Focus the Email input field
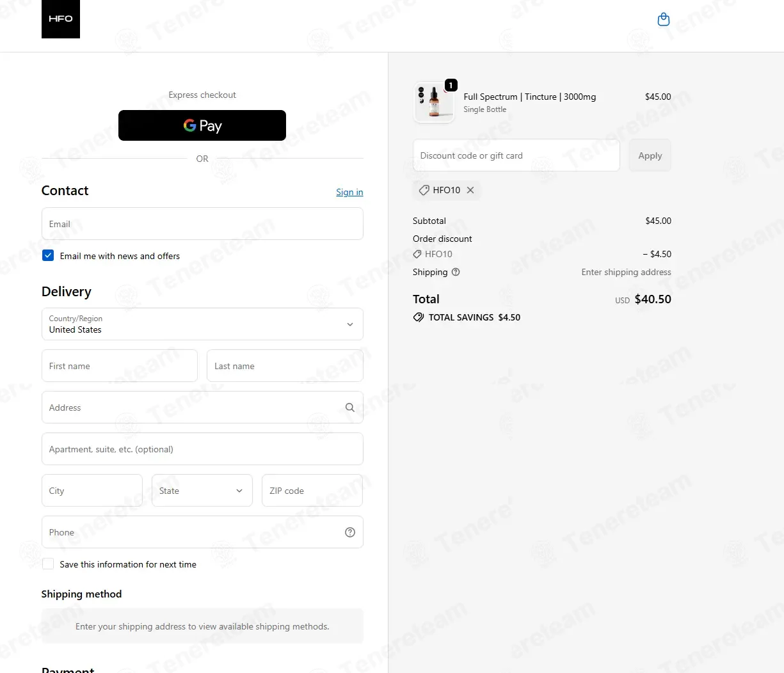This screenshot has width=784, height=673. (x=202, y=224)
